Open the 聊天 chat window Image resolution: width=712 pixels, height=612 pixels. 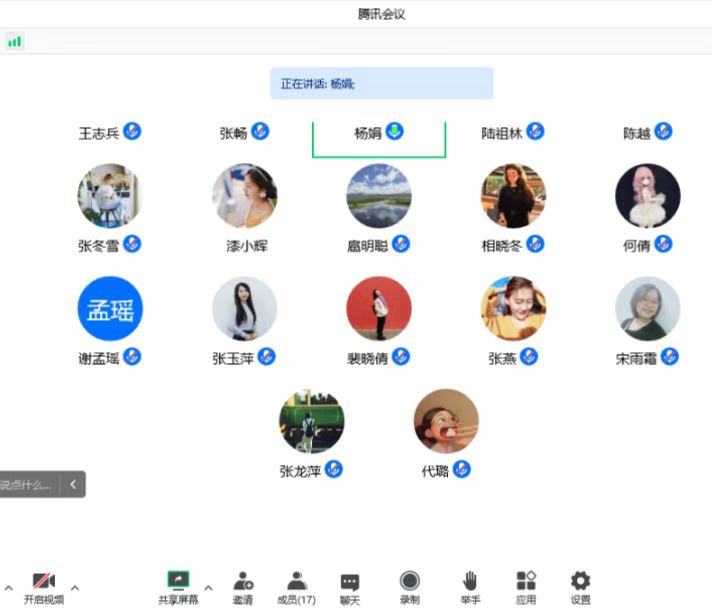pos(349,581)
